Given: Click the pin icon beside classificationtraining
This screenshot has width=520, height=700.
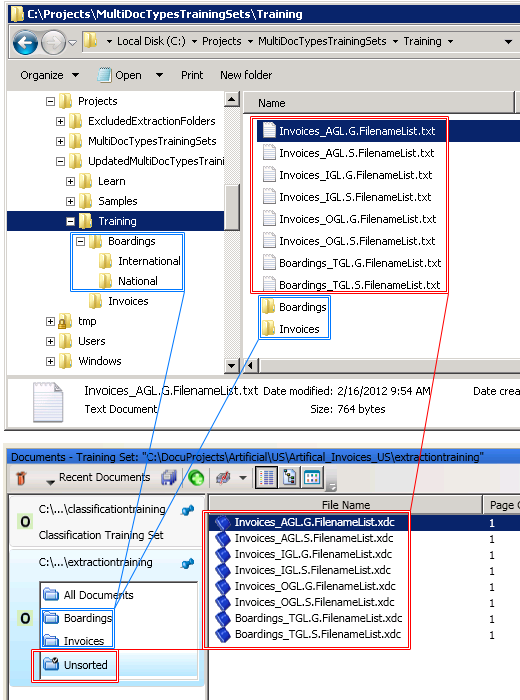Looking at the screenshot, I should tap(187, 510).
